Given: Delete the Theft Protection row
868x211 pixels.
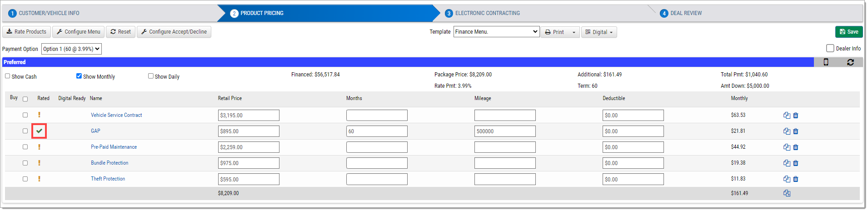Looking at the screenshot, I should tap(796, 179).
